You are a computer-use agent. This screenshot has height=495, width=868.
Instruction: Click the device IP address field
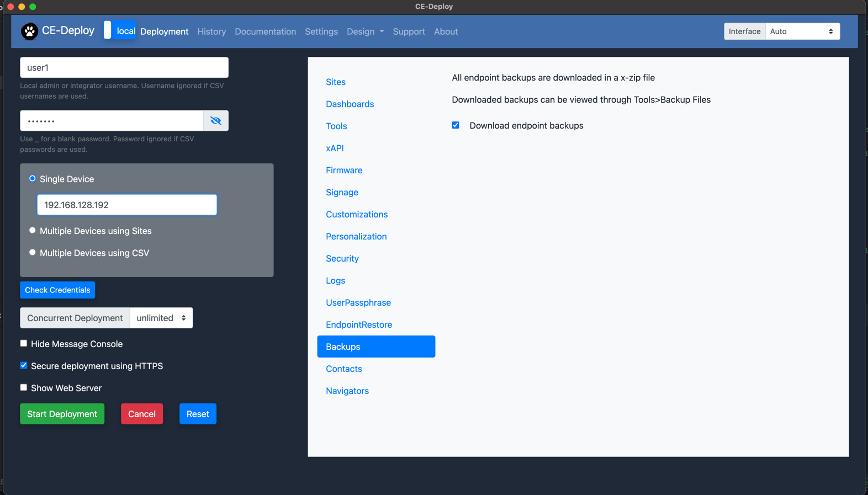pos(127,205)
